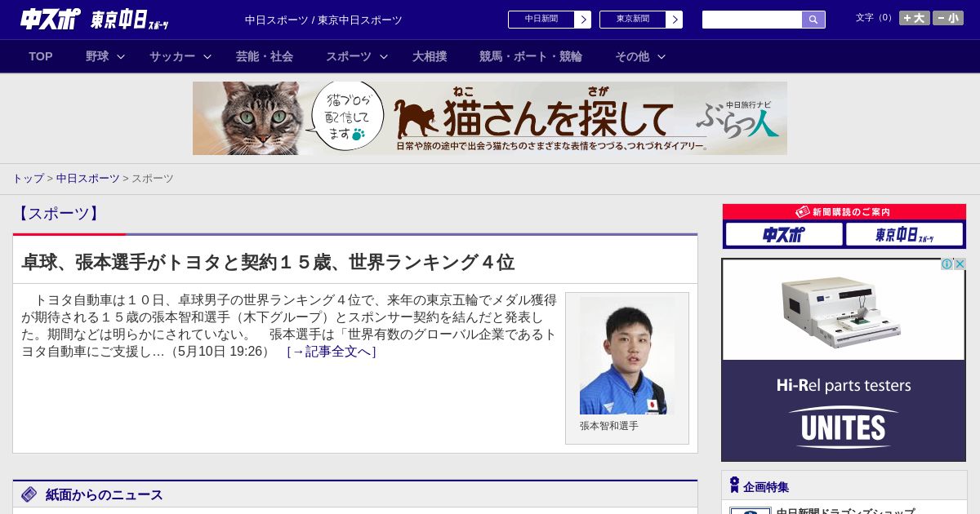
Task: Open the 芸能・社会 menu item
Action: tap(265, 56)
